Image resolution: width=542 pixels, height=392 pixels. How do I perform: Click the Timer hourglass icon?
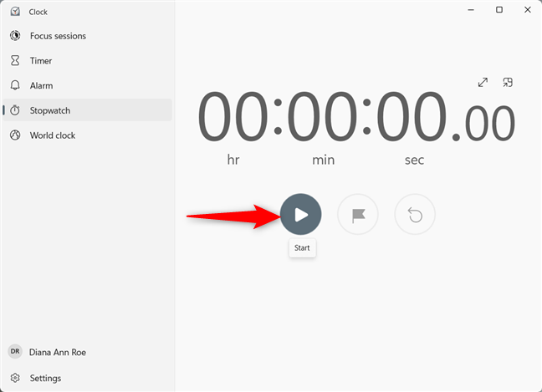pos(15,60)
